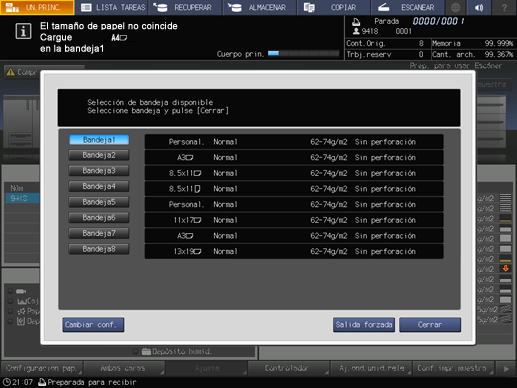Select Bandeja3 tray button
Screen dimensions: 517x388
click(99, 171)
